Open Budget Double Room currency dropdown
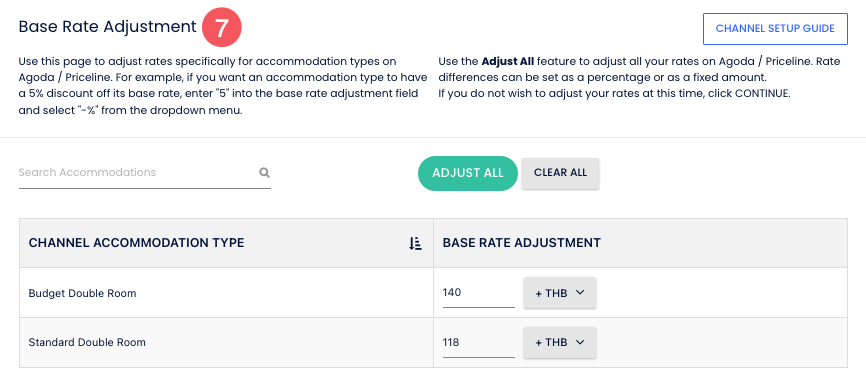This screenshot has height=384, width=866. [x=559, y=293]
